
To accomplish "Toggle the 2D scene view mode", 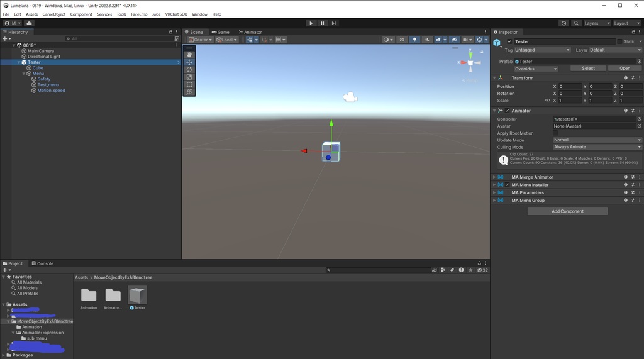I will point(402,40).
